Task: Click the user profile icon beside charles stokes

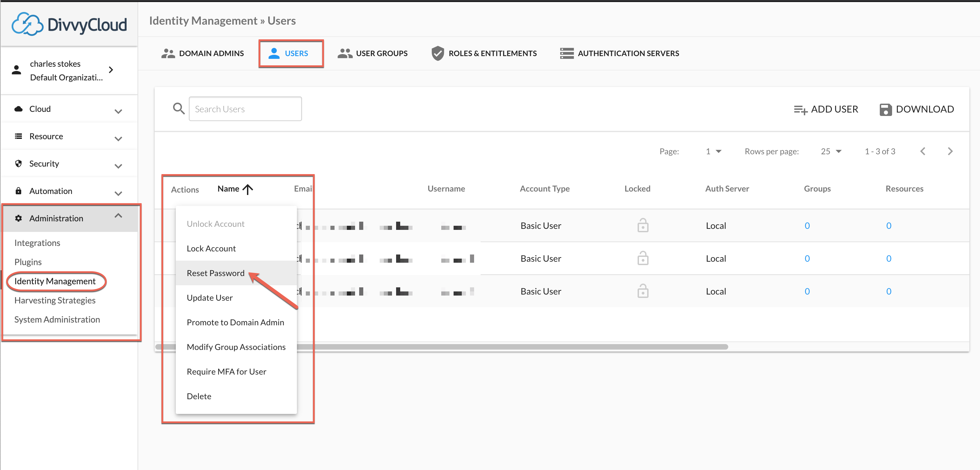Action: click(16, 70)
